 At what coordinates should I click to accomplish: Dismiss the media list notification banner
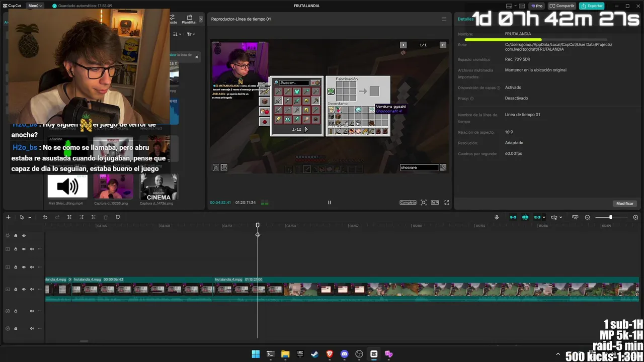click(x=197, y=57)
